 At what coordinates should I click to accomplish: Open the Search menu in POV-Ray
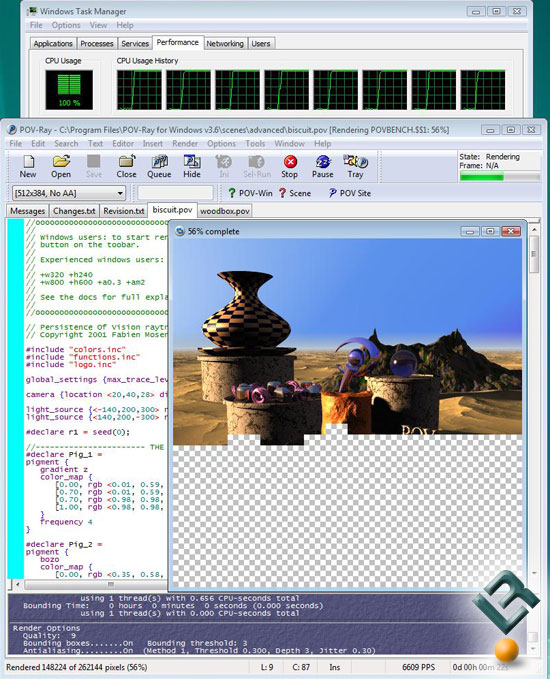coord(66,143)
